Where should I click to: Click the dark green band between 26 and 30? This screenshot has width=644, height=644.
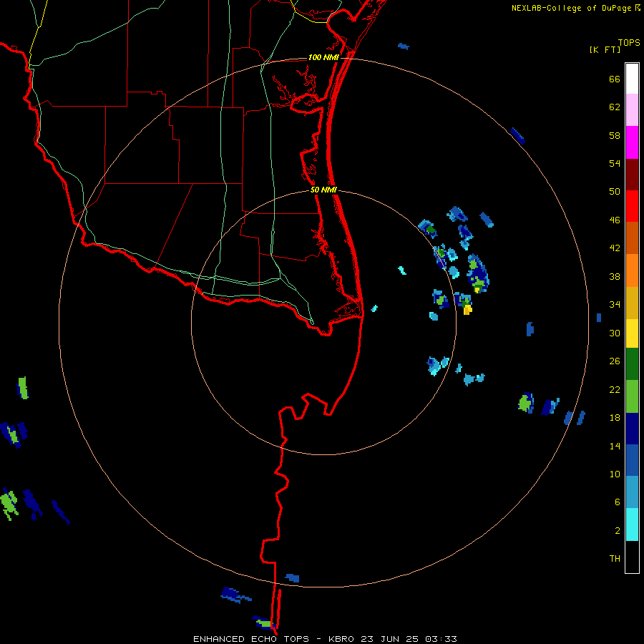[x=632, y=364]
